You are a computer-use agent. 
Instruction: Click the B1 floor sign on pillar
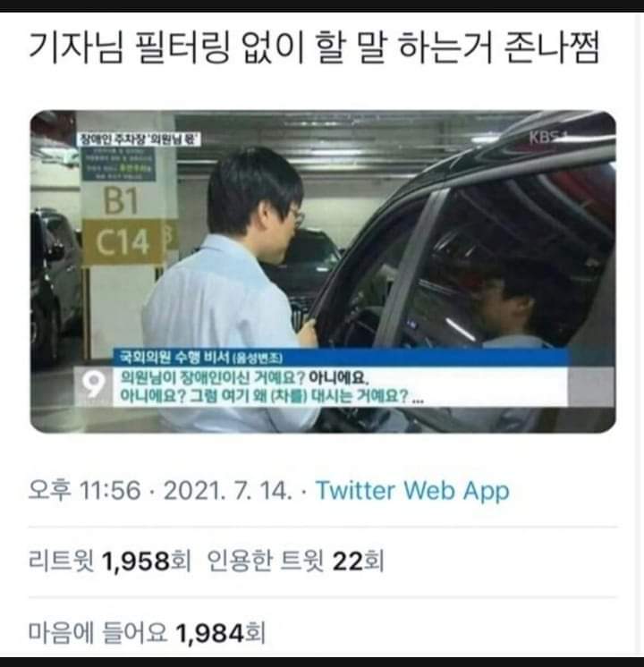(x=122, y=200)
